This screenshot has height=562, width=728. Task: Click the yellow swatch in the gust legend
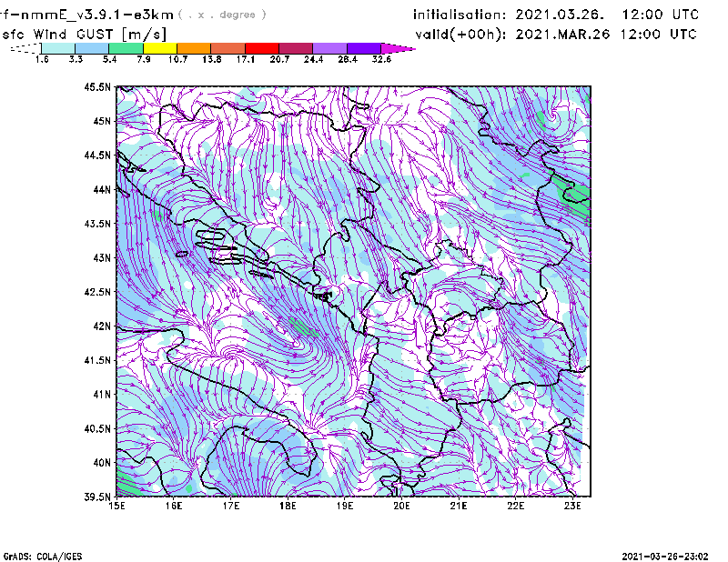[x=160, y=47]
